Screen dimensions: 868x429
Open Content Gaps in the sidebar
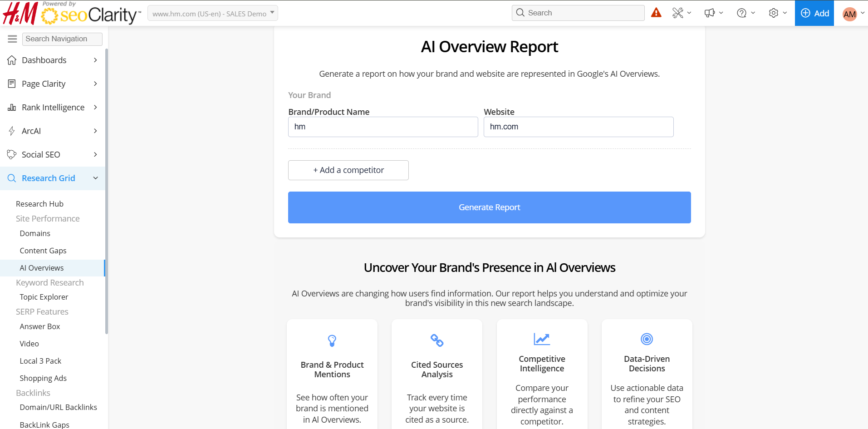click(x=43, y=251)
